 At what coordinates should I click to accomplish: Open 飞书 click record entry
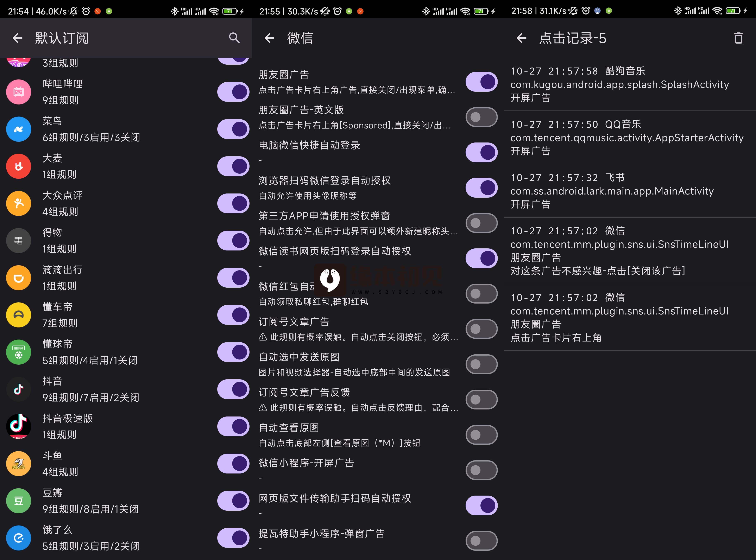point(630,191)
